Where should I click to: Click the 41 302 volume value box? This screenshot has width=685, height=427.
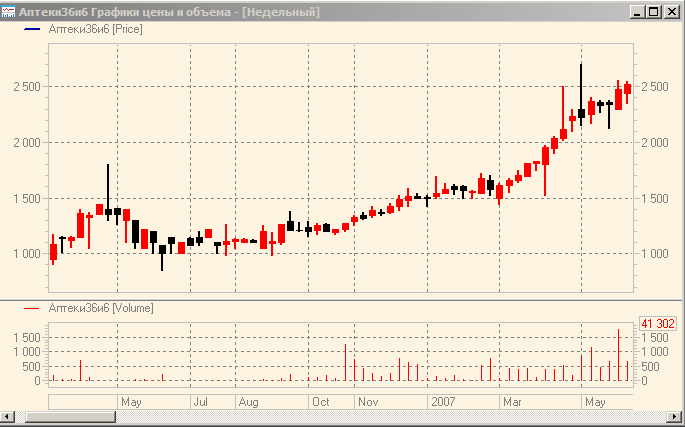point(658,324)
